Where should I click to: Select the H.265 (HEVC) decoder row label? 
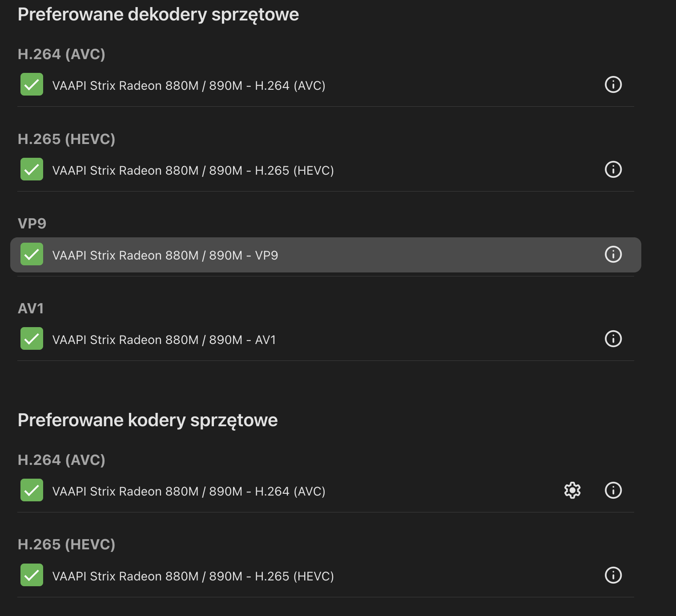pyautogui.click(x=193, y=171)
